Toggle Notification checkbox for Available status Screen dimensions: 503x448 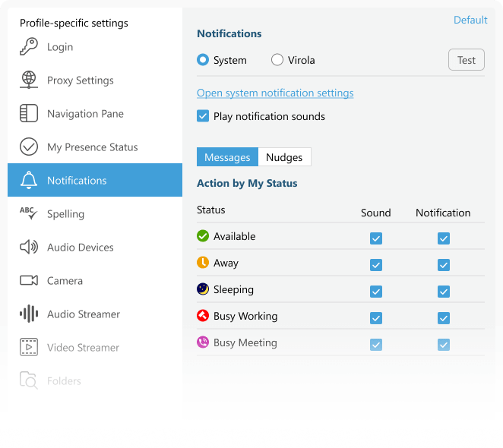tap(444, 238)
